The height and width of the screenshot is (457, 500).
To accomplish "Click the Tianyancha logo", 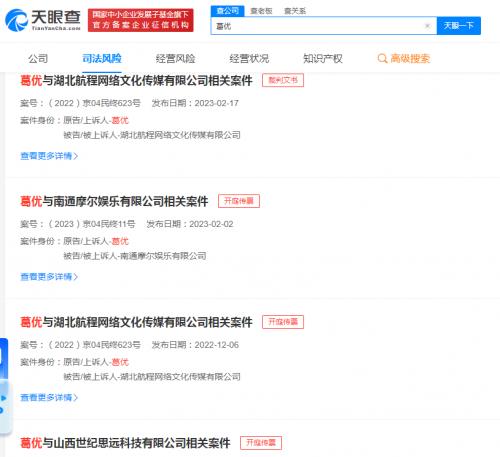I will coord(43,20).
